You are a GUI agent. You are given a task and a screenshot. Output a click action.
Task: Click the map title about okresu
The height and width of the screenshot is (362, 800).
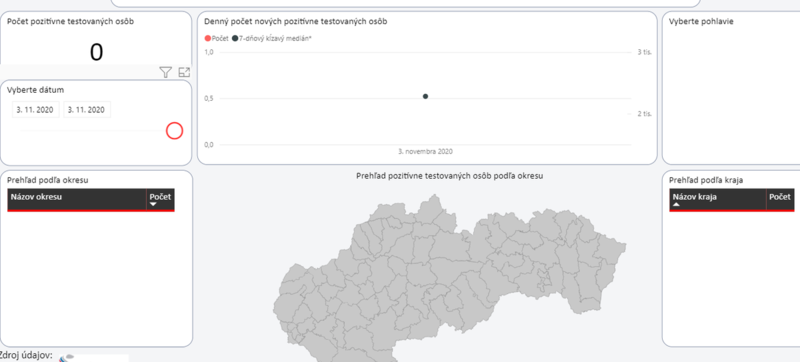(449, 176)
